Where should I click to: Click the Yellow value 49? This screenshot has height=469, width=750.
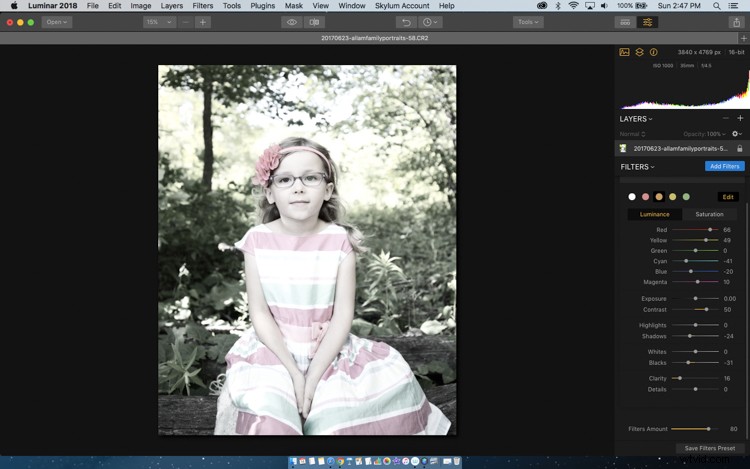[x=727, y=240]
